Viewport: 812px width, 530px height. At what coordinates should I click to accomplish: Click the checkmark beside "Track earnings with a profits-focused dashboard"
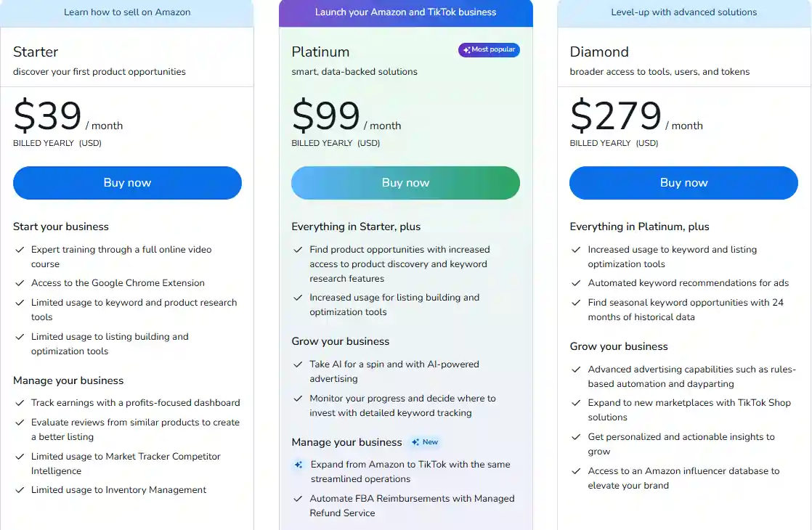pyautogui.click(x=20, y=402)
